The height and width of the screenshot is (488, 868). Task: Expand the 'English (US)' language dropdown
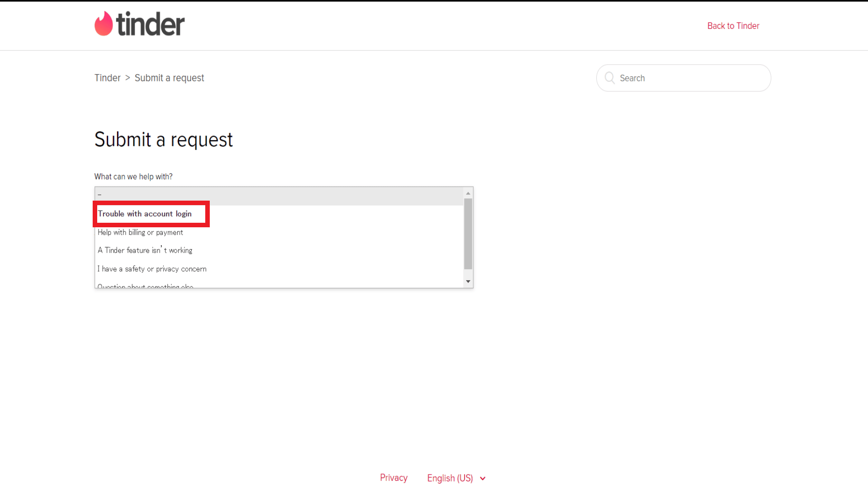[456, 478]
